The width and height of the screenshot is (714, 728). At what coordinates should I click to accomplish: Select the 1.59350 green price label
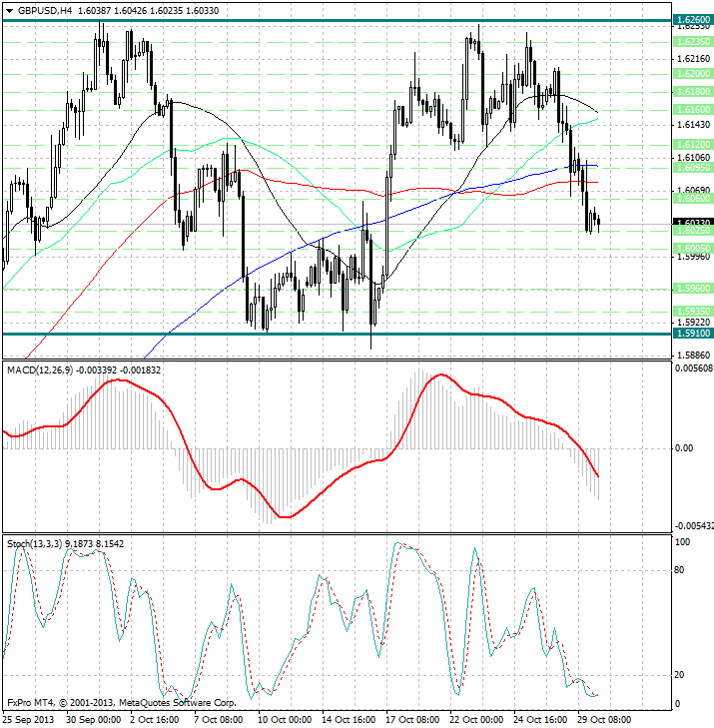click(693, 311)
